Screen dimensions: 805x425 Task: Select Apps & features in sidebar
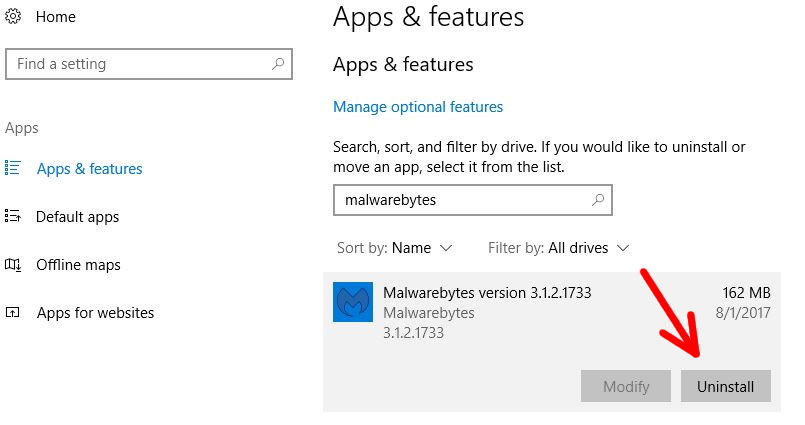(x=89, y=169)
